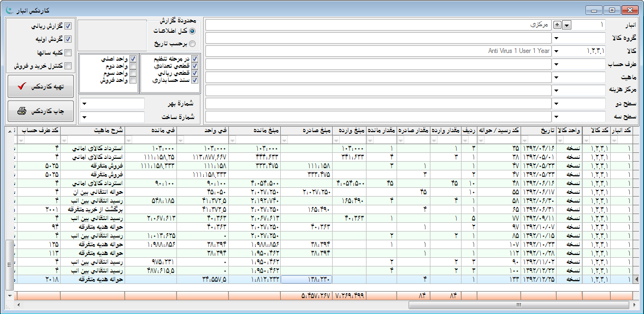The image size is (644, 314).
Task: Enable the کلیه سالها checkbox
Action: pos(68,52)
